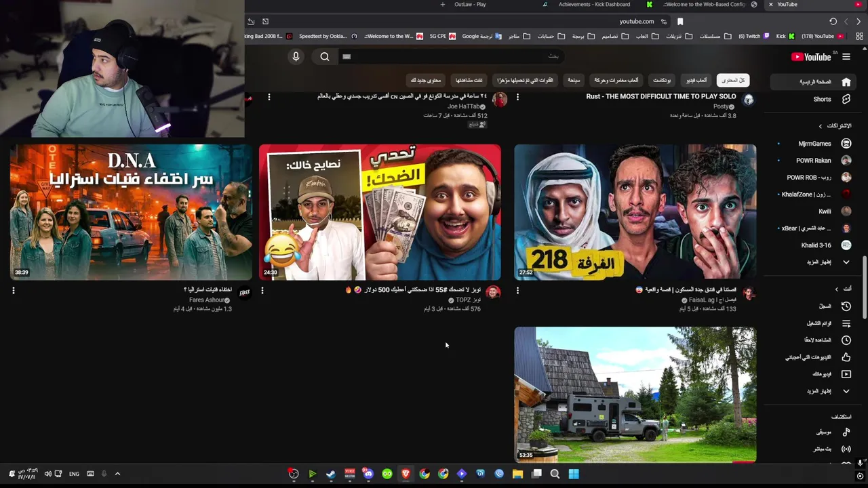
Task: Open POWR Rakan subscription channel
Action: [813, 161]
